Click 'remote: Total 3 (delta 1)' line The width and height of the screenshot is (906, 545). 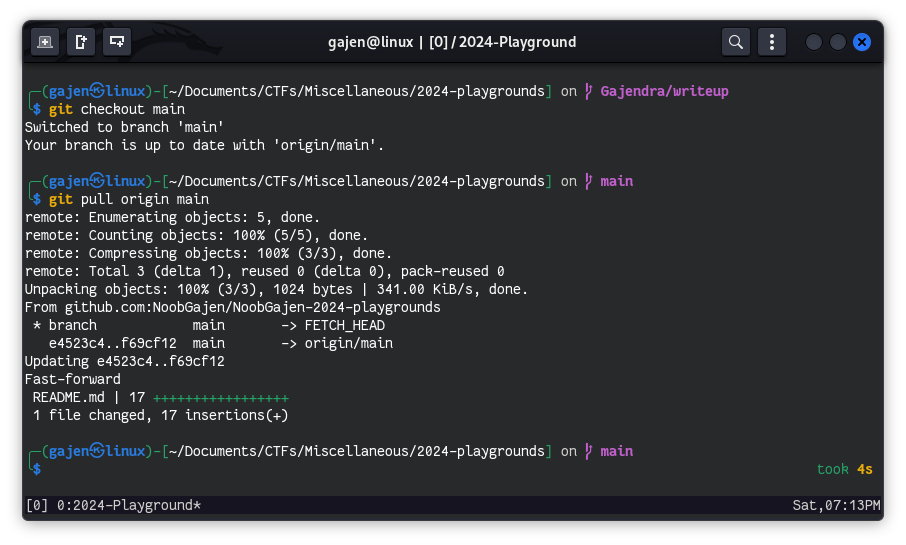pos(265,271)
